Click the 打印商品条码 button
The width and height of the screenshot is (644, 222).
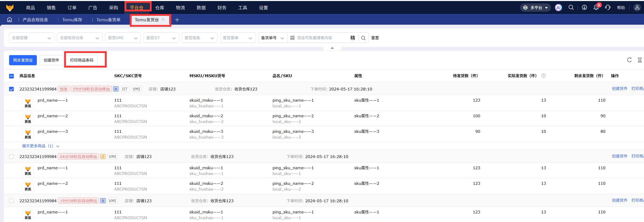click(82, 60)
